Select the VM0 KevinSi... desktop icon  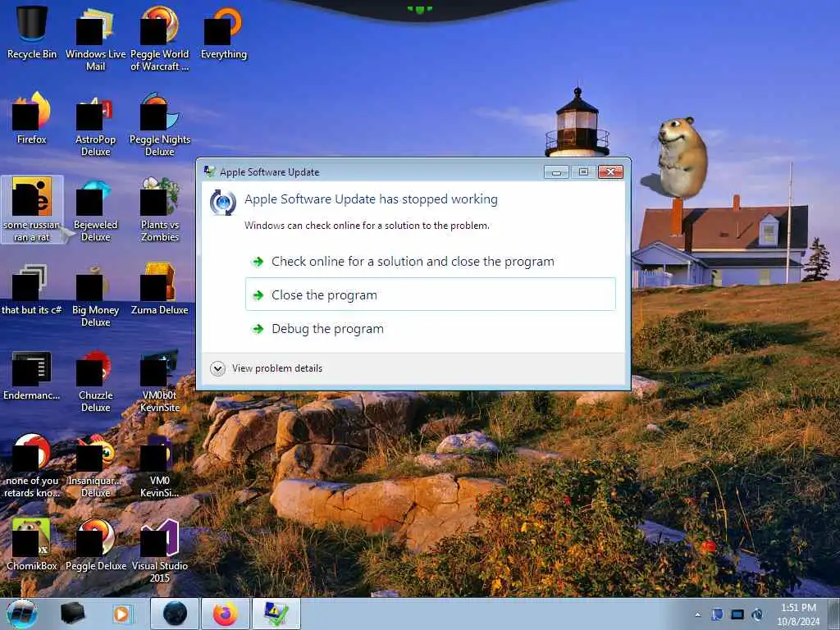(x=160, y=466)
